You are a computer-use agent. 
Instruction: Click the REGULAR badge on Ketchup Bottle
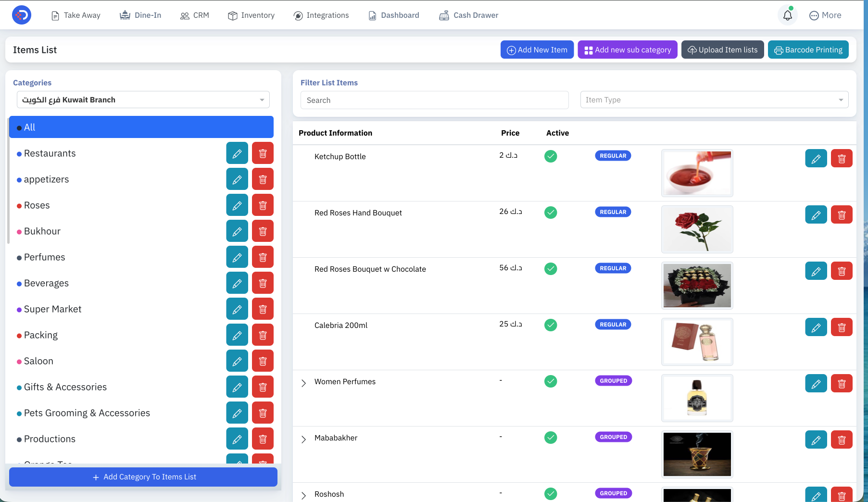(613, 156)
